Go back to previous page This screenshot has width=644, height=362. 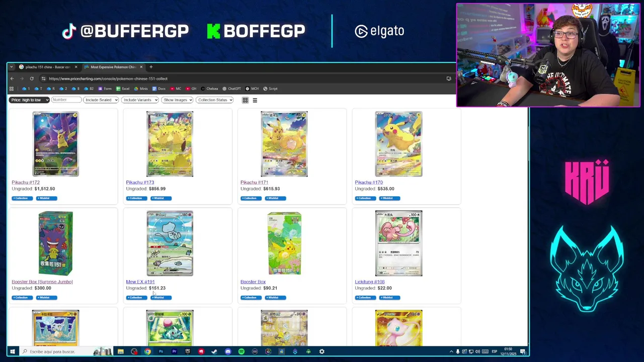coord(12,78)
